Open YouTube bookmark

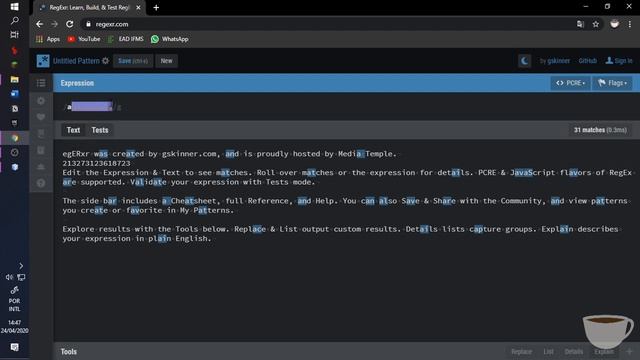(84, 39)
